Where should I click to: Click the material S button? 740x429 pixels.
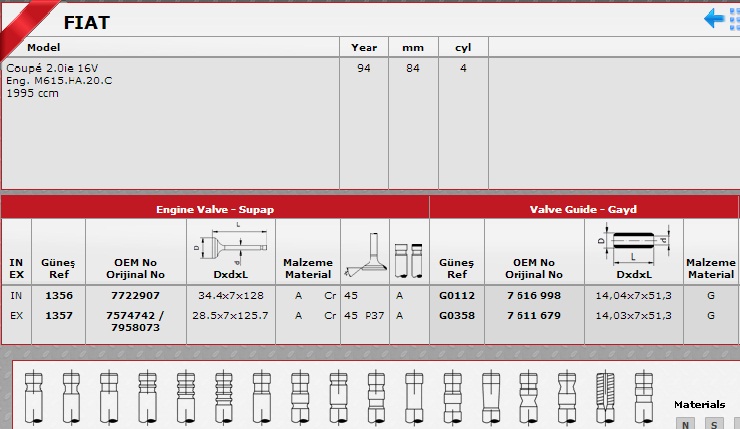pyautogui.click(x=714, y=423)
